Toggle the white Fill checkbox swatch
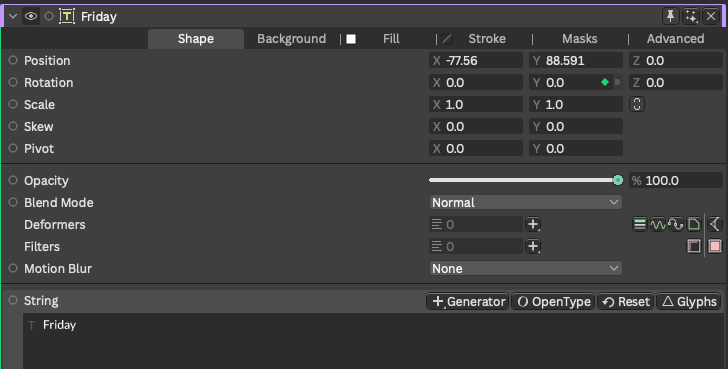The image size is (728, 369). coord(351,39)
